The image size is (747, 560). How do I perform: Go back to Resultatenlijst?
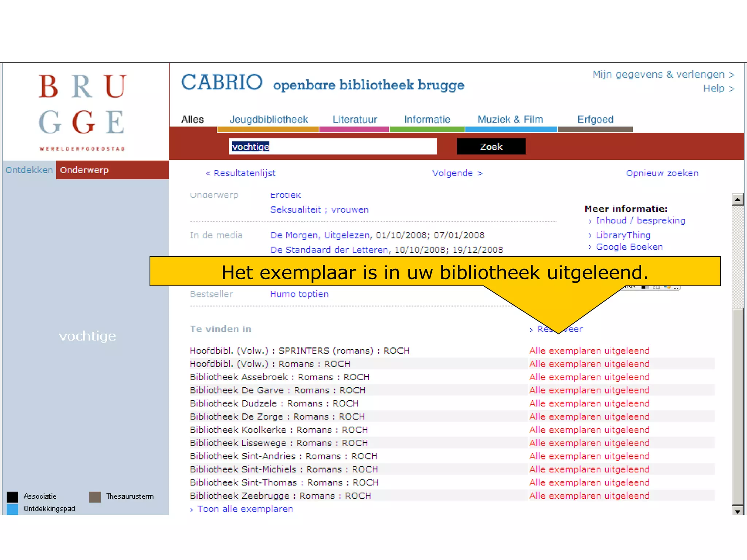[240, 173]
